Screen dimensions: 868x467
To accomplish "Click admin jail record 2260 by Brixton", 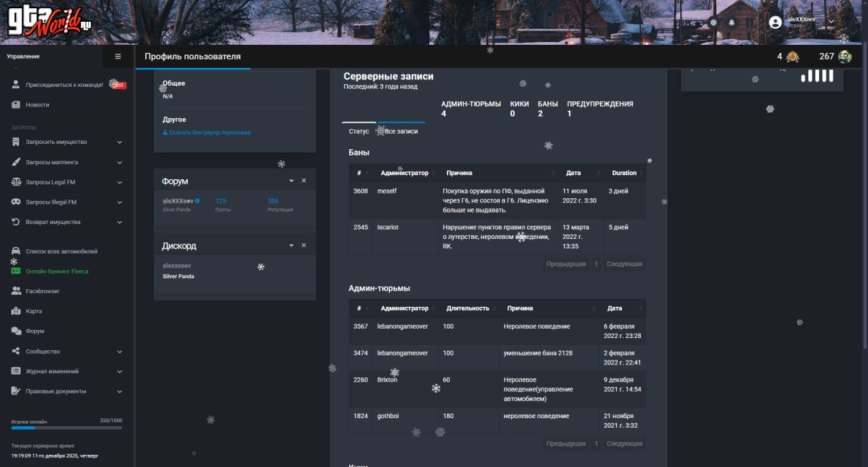I will coord(497,390).
